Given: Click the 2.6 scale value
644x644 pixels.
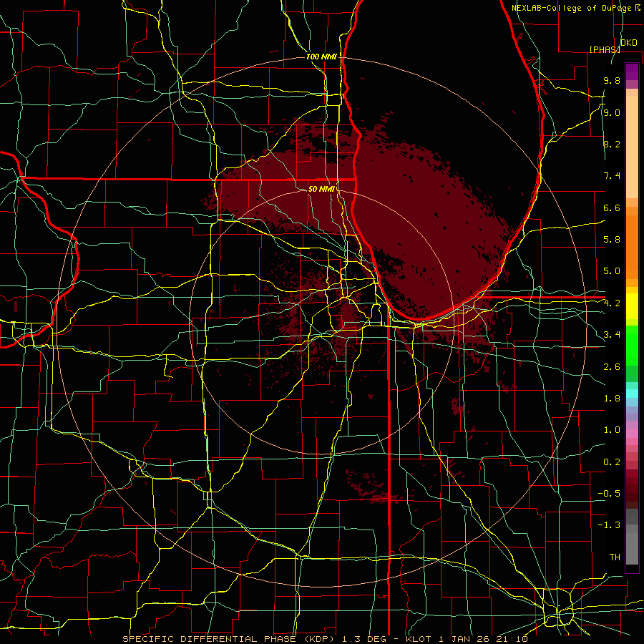Looking at the screenshot, I should pyautogui.click(x=612, y=367).
